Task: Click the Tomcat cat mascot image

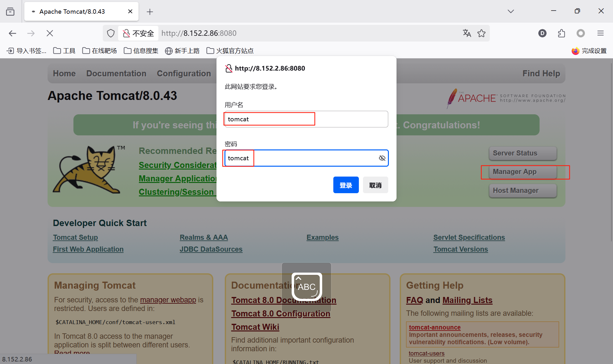Action: pos(89,170)
